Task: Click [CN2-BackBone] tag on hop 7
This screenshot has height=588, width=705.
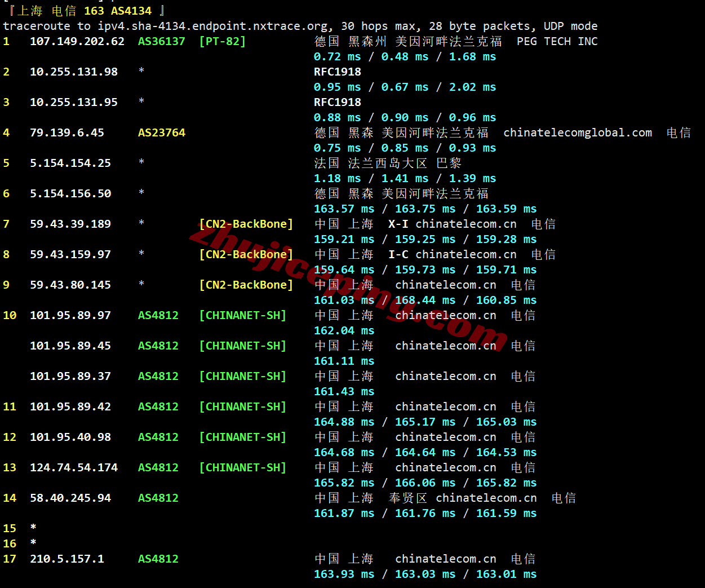Action: tap(246, 224)
